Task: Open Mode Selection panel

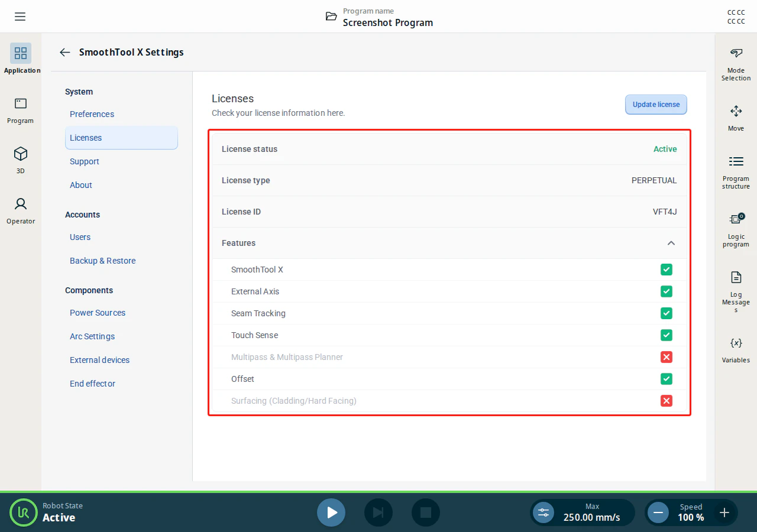Action: [736, 64]
